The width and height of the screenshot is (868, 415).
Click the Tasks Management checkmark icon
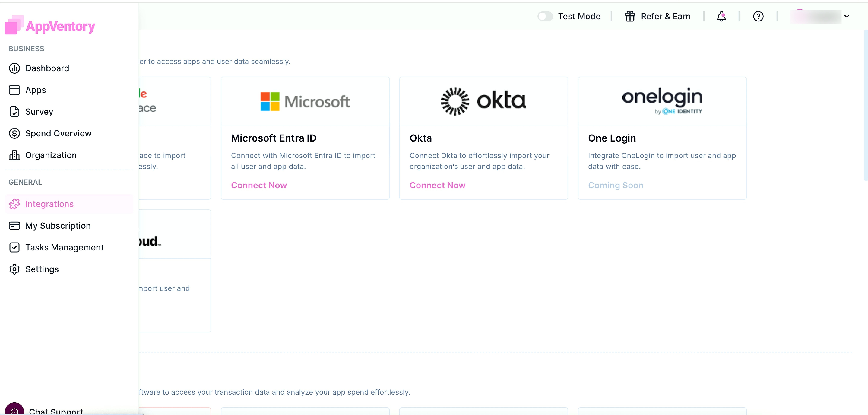14,247
